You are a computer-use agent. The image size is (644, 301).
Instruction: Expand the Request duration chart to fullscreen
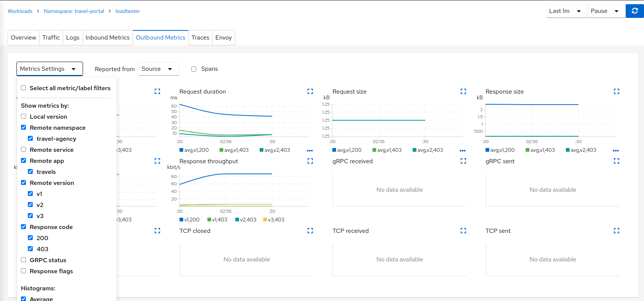310,91
